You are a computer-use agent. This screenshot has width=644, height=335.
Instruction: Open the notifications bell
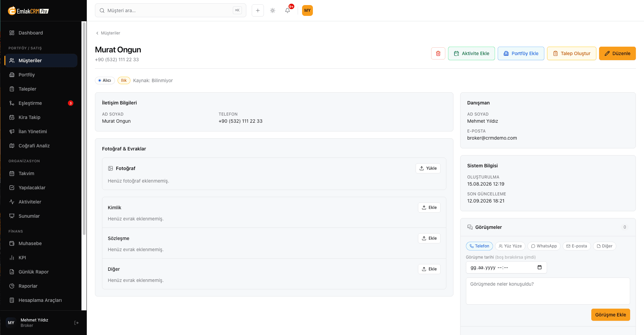[x=287, y=10]
